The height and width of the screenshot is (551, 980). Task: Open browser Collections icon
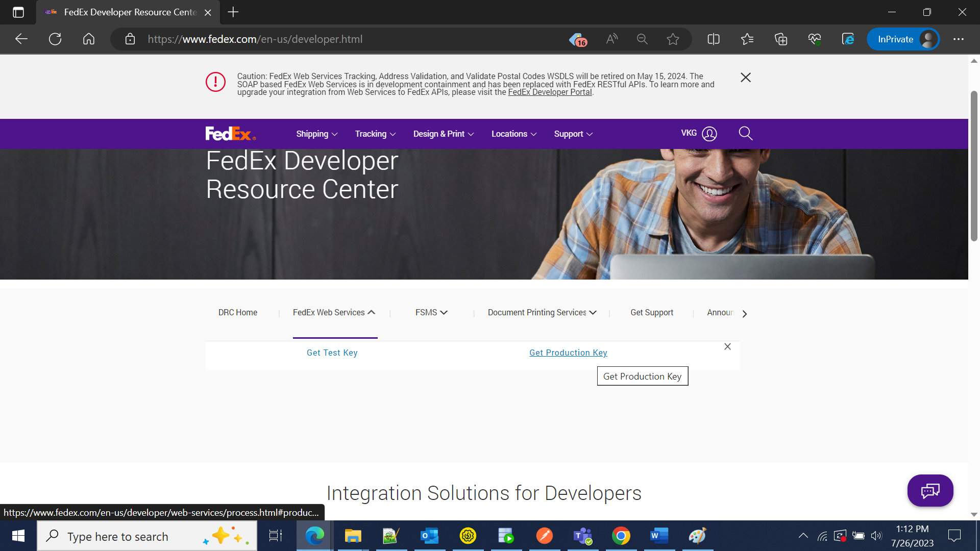point(780,39)
